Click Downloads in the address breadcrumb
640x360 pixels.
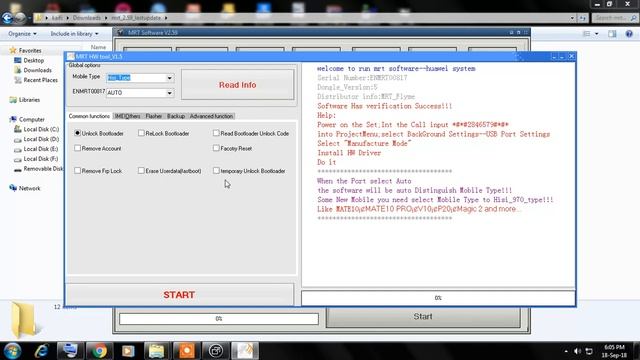tap(87, 18)
